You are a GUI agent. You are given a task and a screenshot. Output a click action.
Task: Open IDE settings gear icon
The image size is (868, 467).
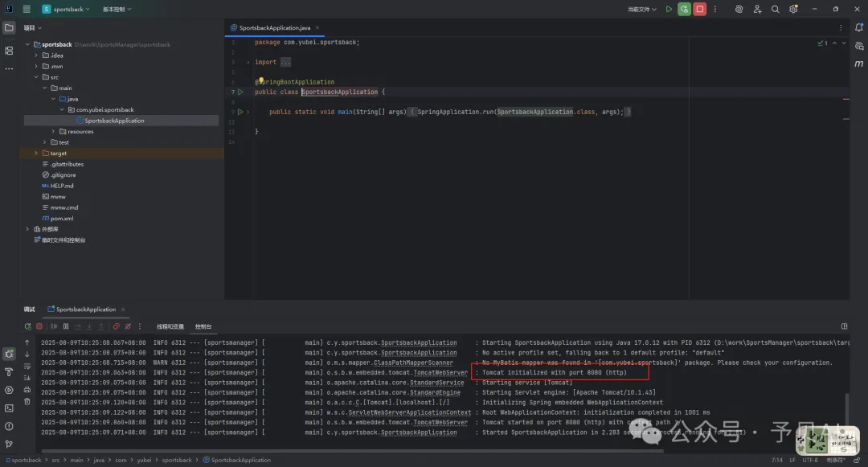pos(793,9)
